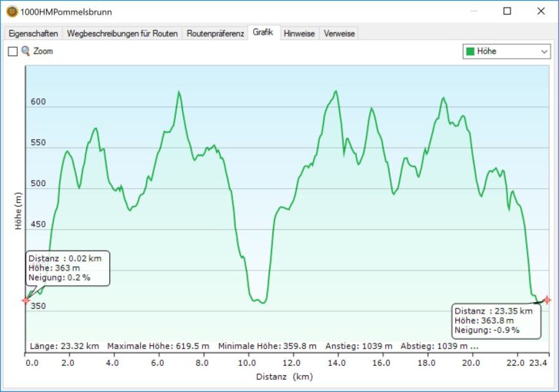Enable the Zoom checkbox
559x392 pixels.
[12, 51]
